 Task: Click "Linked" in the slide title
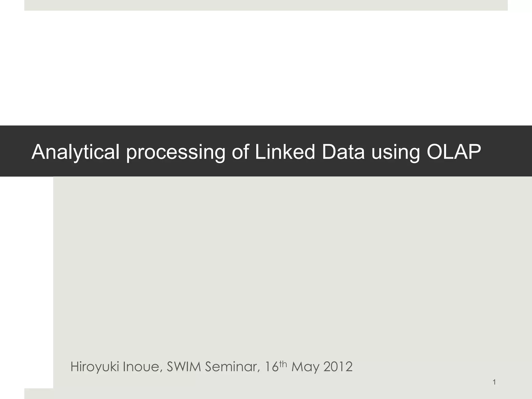tap(285, 152)
